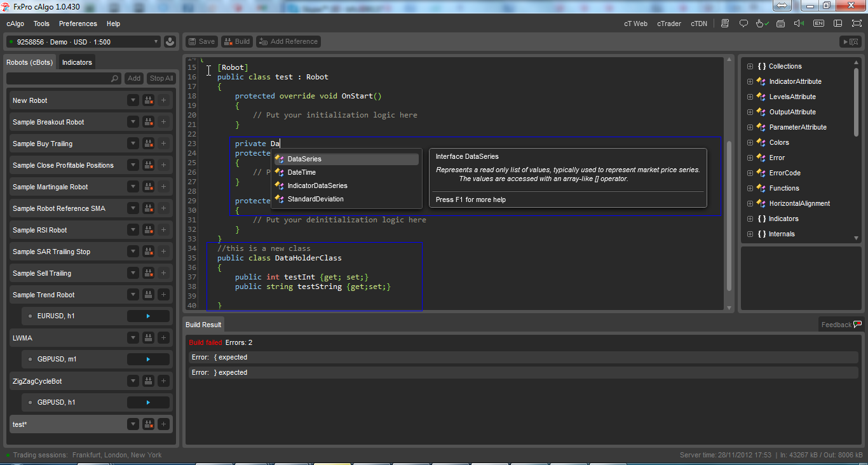Expand the Collections namespace node
This screenshot has height=465, width=868.
point(750,66)
